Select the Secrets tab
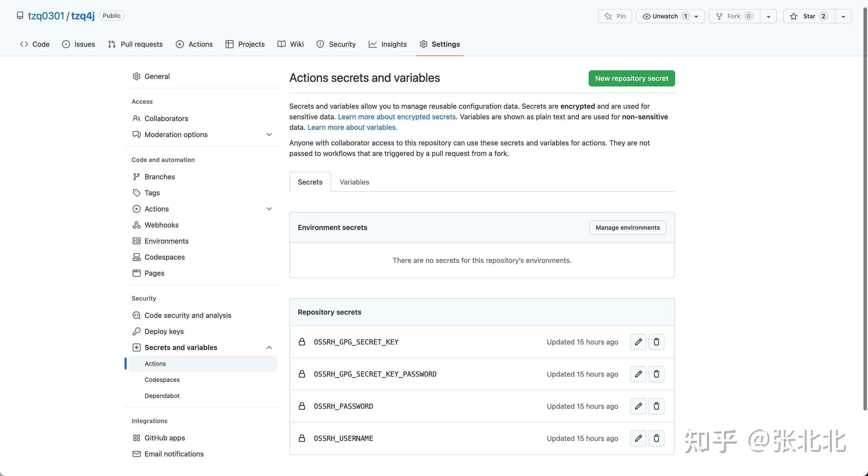The height and width of the screenshot is (476, 868). point(310,182)
